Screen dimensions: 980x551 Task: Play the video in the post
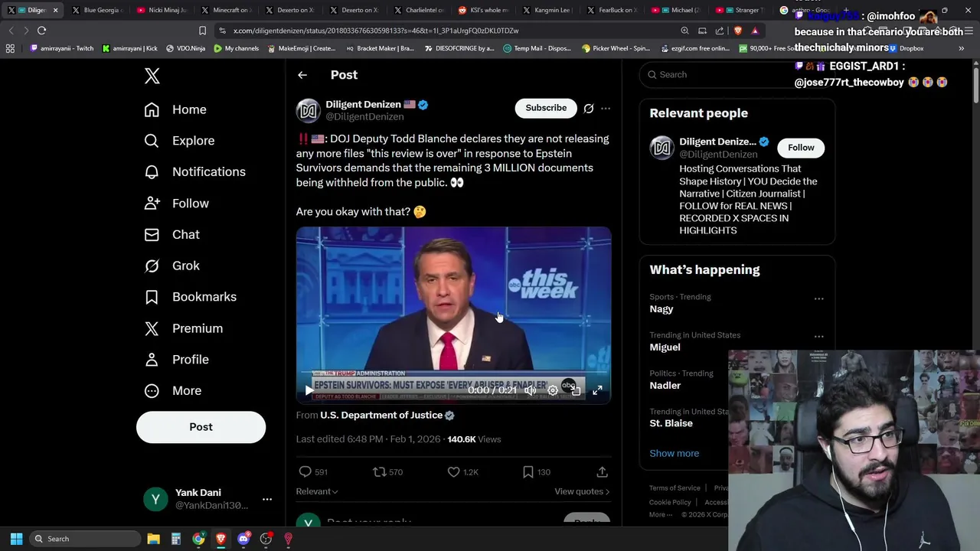coord(309,390)
